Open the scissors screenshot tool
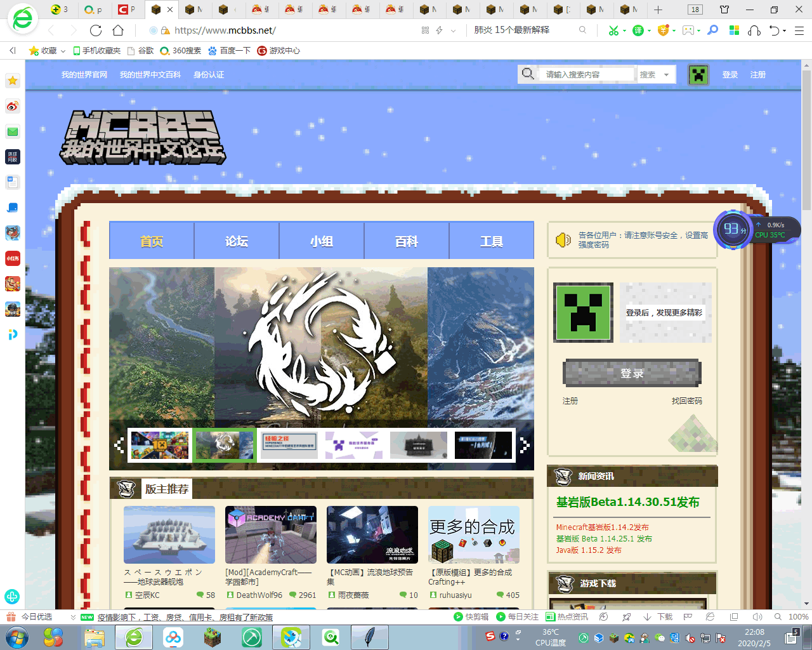The height and width of the screenshot is (650, 812). [613, 30]
